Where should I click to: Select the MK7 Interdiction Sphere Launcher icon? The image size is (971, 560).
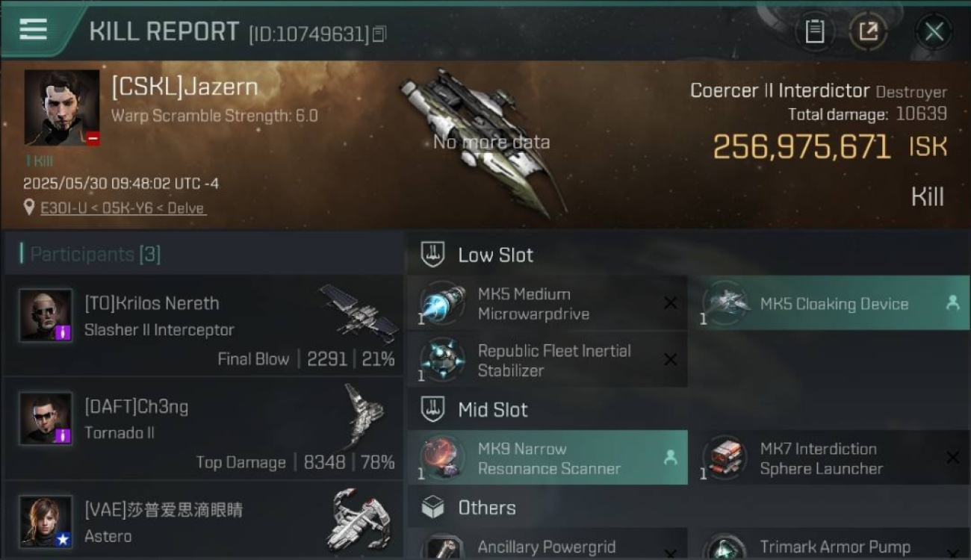pyautogui.click(x=725, y=458)
